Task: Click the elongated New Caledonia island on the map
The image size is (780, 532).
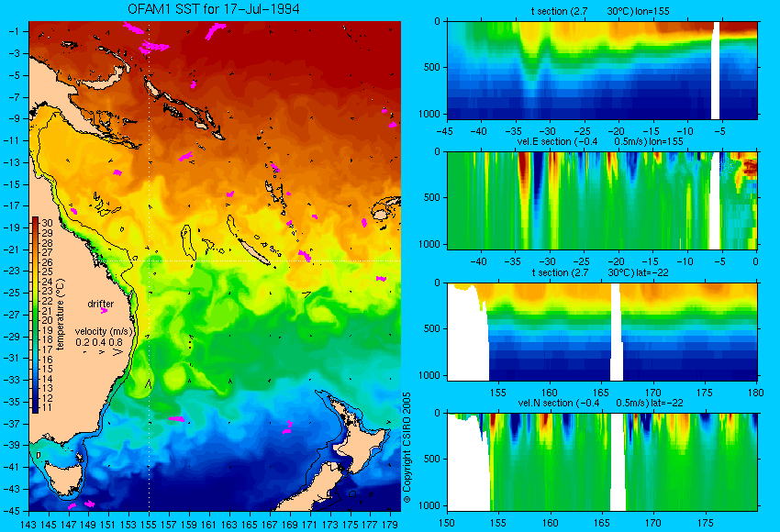Action: (253, 251)
